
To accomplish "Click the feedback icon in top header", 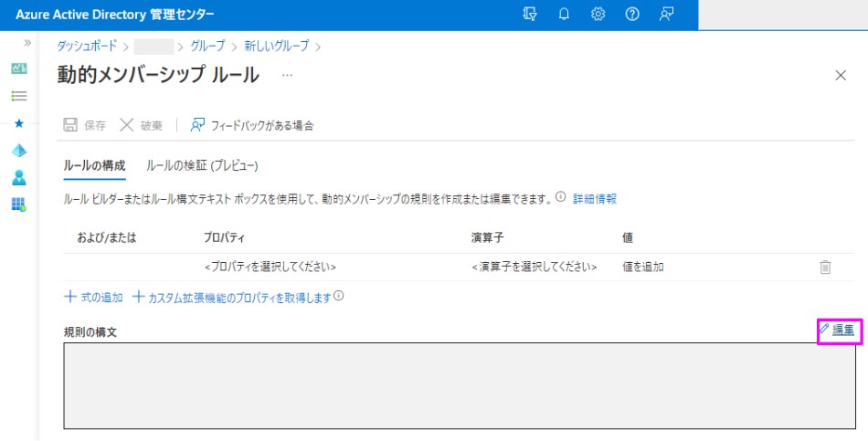I will (x=667, y=15).
